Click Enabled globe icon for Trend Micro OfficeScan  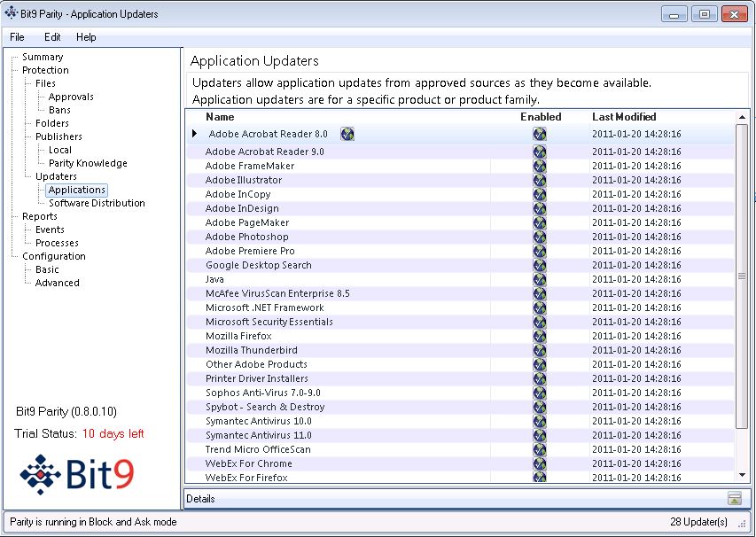(x=540, y=449)
